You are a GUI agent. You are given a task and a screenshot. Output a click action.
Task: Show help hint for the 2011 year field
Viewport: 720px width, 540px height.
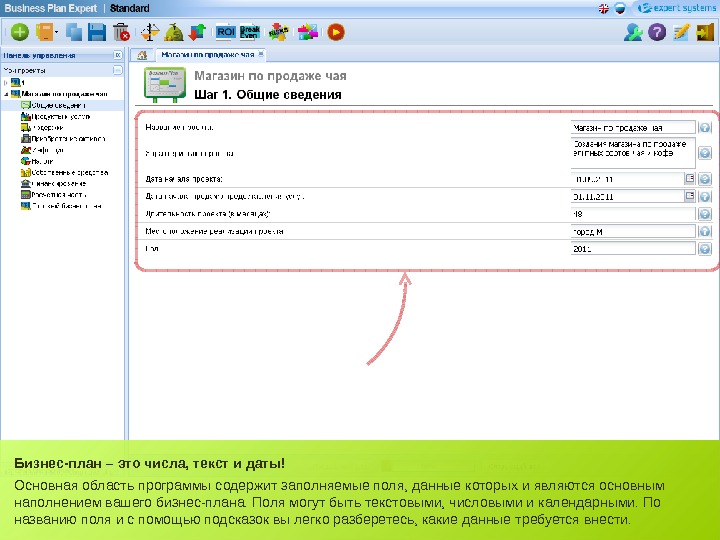[x=705, y=249]
